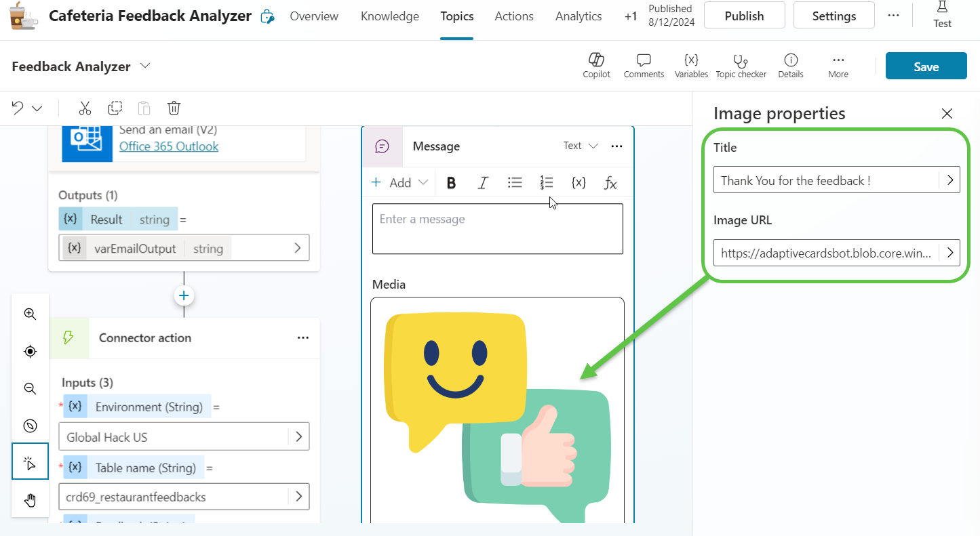Click the Copy icon in the canvas toolbar
The height and width of the screenshot is (536, 980).
click(115, 108)
